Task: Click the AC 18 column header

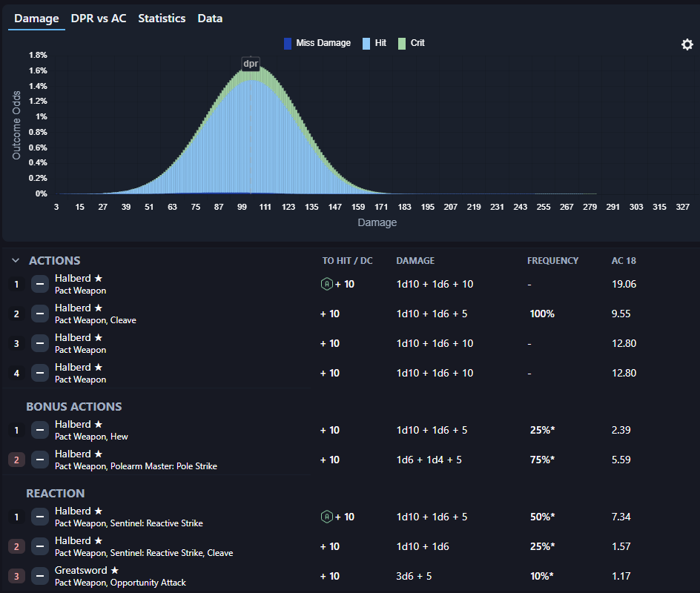Action: 624,261
